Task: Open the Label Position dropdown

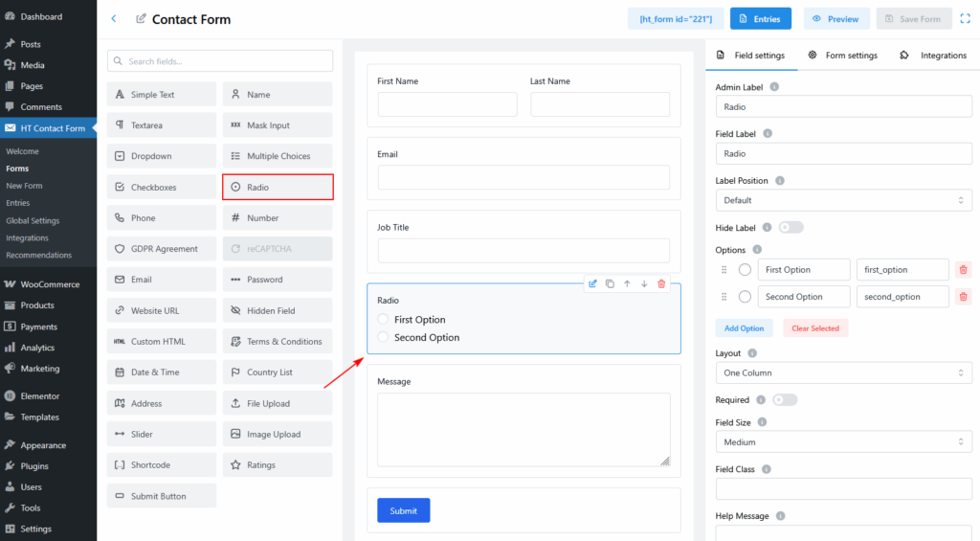Action: (843, 200)
